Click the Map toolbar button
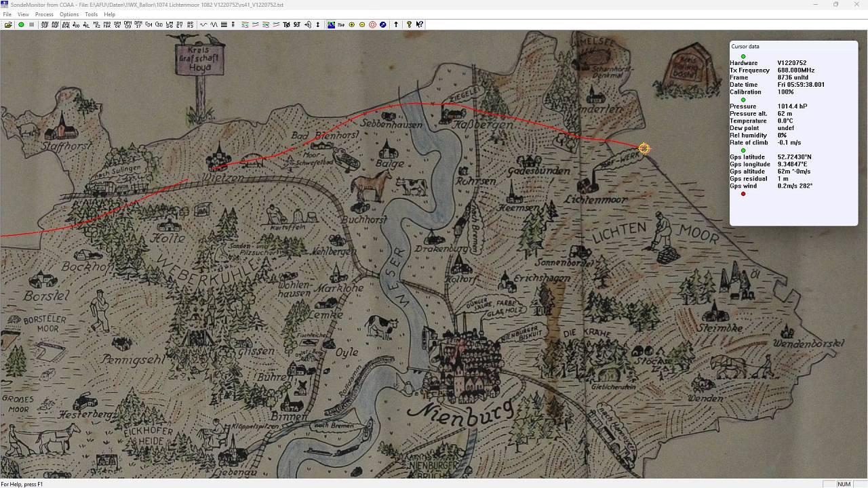868x488 pixels. tap(341, 24)
